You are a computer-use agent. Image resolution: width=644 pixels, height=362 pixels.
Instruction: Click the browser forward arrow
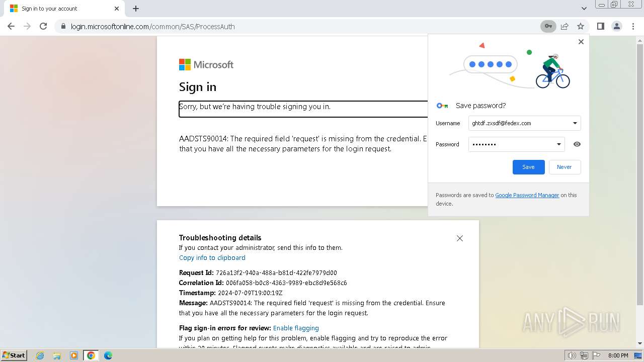point(27,26)
